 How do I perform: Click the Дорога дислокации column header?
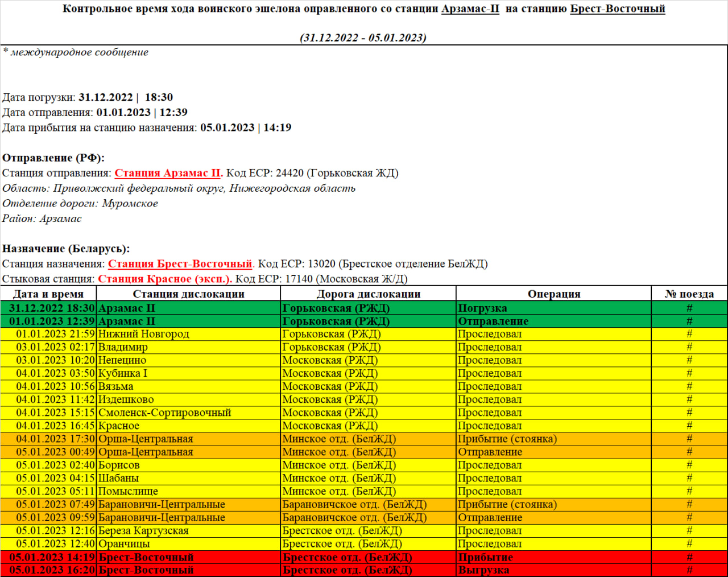pos(368,294)
